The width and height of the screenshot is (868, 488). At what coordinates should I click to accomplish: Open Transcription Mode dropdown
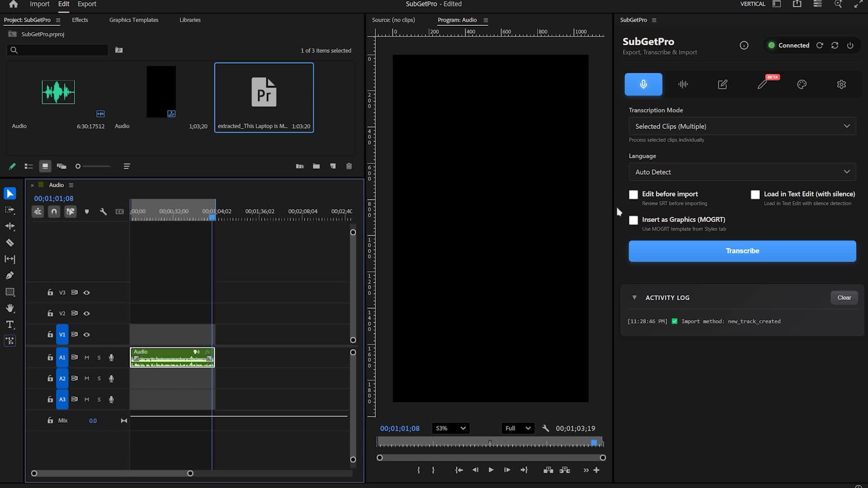[742, 127]
